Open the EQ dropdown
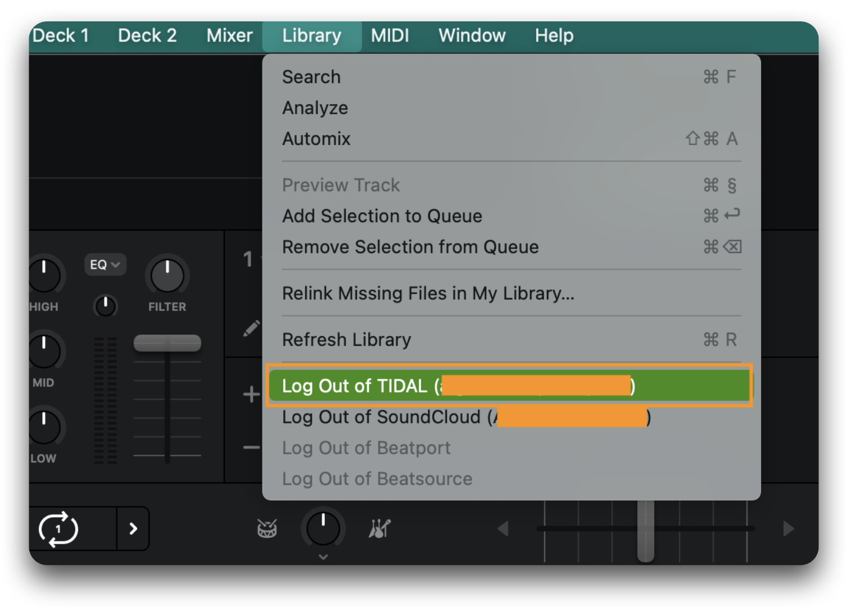The image size is (860, 616). click(x=105, y=265)
